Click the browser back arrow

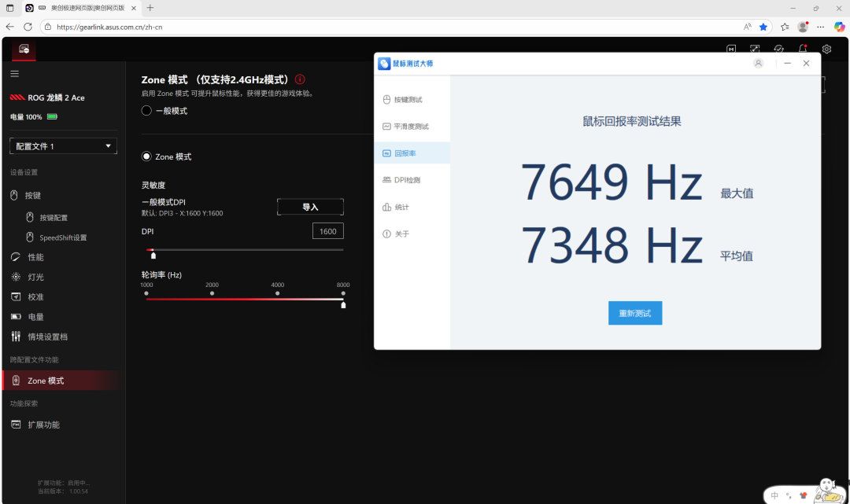coord(10,27)
